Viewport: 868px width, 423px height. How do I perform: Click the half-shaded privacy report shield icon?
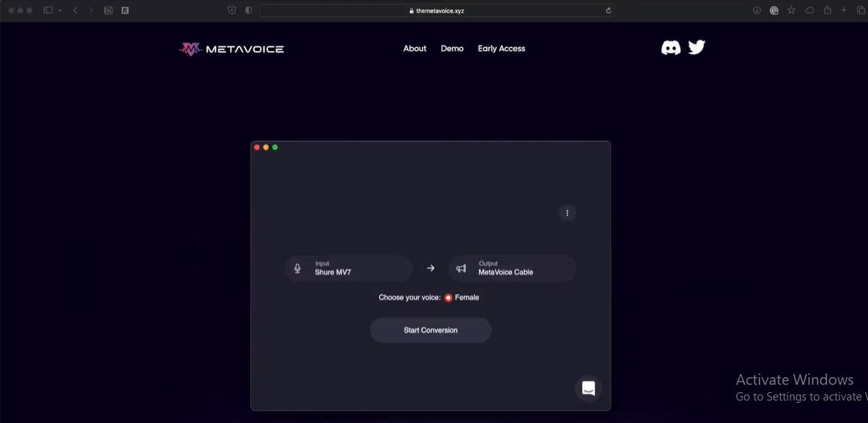249,10
